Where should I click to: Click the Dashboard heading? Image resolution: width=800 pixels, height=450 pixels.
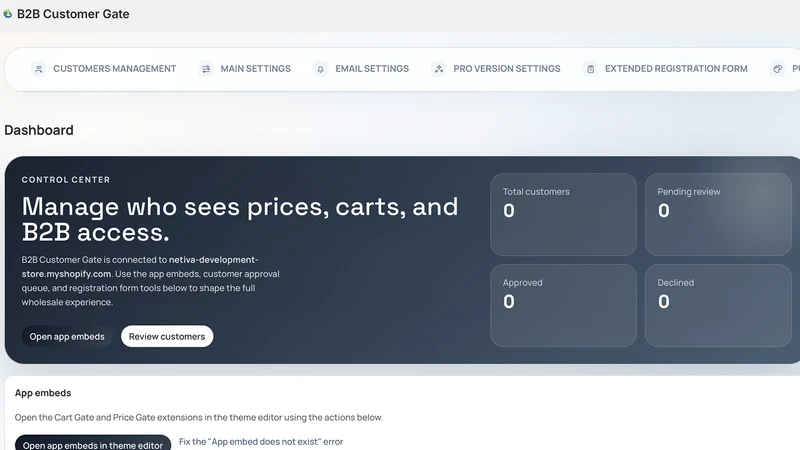coord(39,130)
